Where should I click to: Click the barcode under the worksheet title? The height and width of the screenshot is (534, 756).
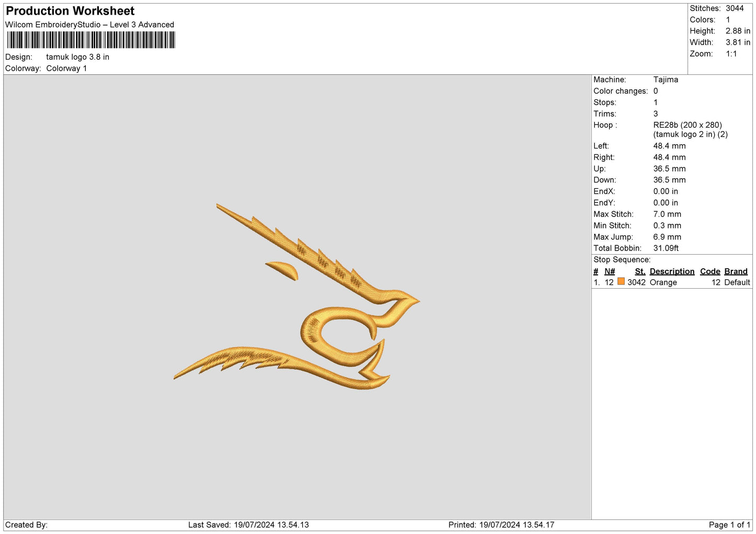(91, 40)
